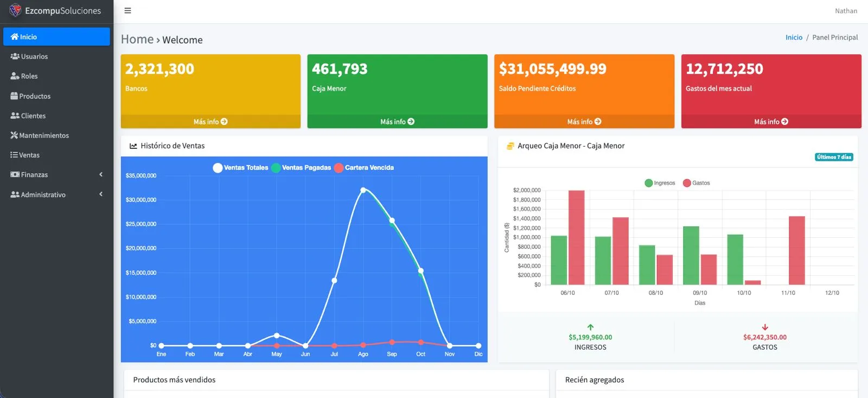Click the users group icon beside Usuarios
This screenshot has height=398, width=868.
(15, 56)
